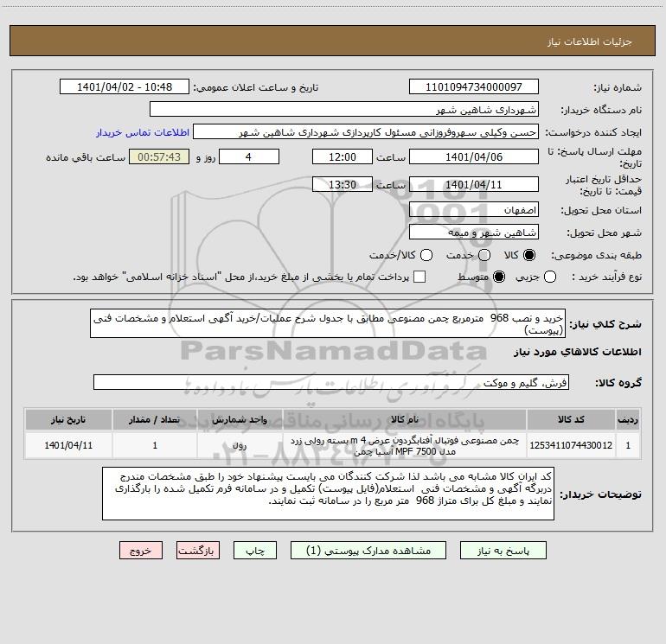666x644 pixels.
Task: Click the validity time field 13:30
Action: pos(343,185)
